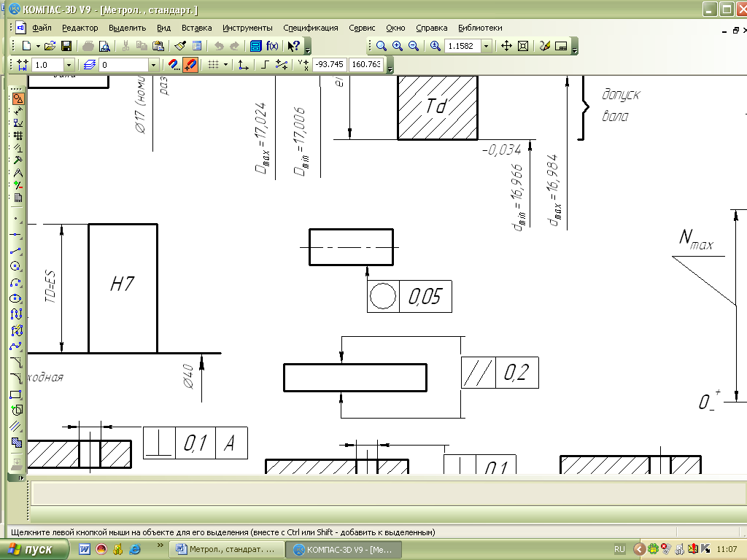This screenshot has width=747, height=560.
Task: Click the local coordinate system icon
Action: pyautogui.click(x=244, y=65)
